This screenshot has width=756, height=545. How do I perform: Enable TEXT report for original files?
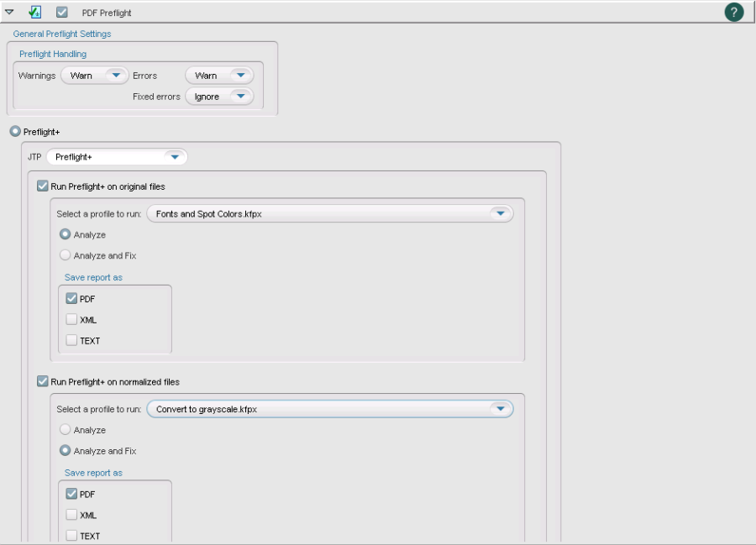pos(71,340)
